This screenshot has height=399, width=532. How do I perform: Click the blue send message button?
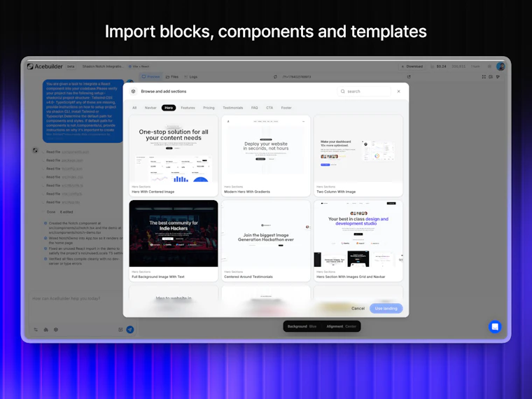coord(130,330)
